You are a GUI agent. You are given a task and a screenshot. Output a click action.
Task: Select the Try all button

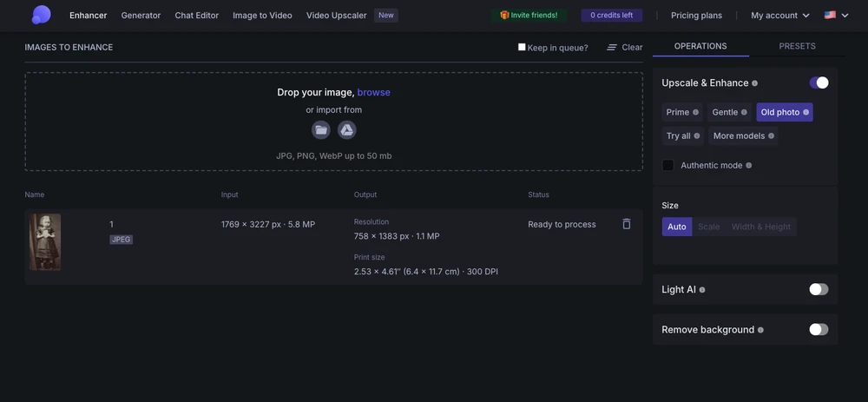point(682,135)
